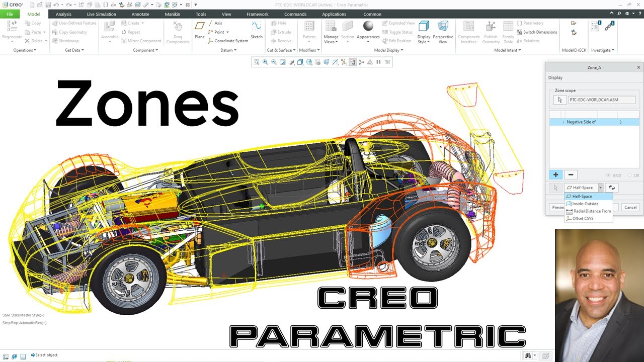Expand the Component group dropdown
This screenshot has width=644, height=362.
click(145, 50)
